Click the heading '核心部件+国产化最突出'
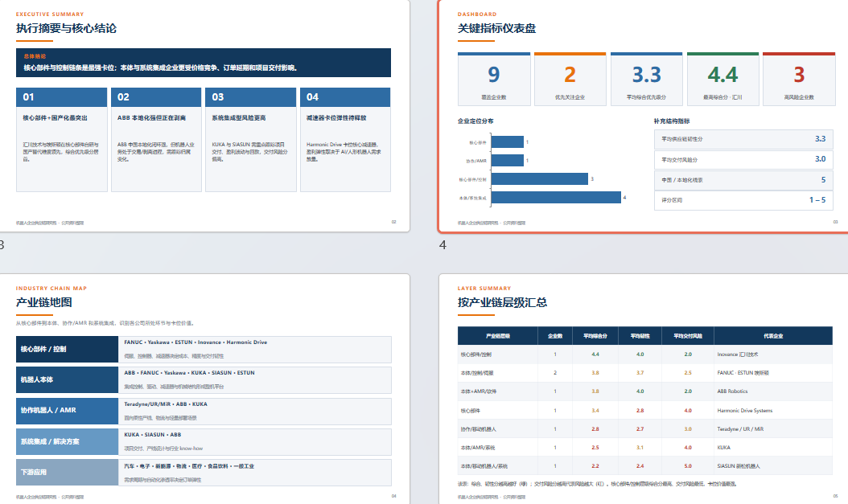Image resolution: width=848 pixels, height=504 pixels. (x=56, y=118)
